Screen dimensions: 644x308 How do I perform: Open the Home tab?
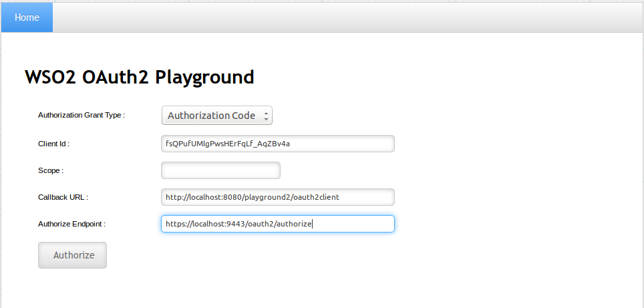click(27, 17)
